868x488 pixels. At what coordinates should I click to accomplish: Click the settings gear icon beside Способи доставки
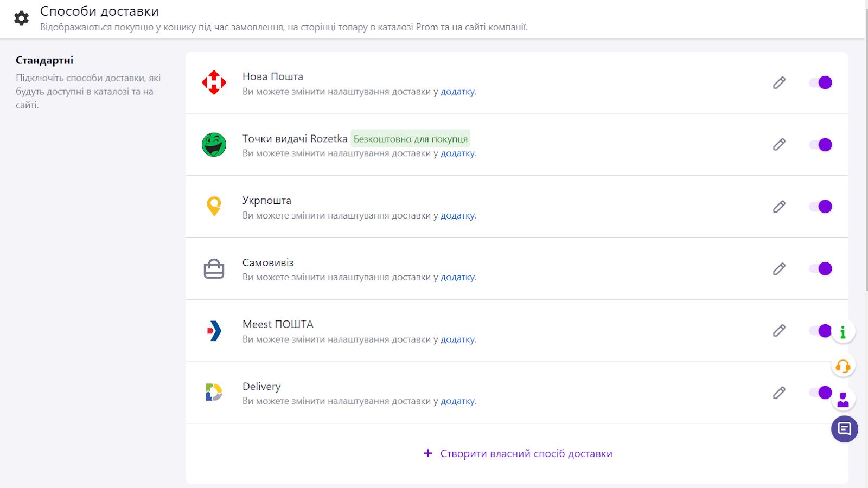point(21,18)
